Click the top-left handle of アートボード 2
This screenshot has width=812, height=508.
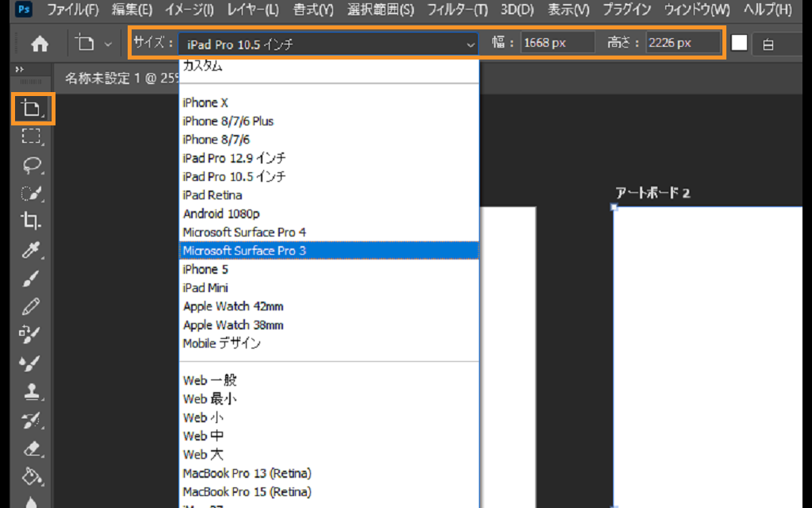614,207
